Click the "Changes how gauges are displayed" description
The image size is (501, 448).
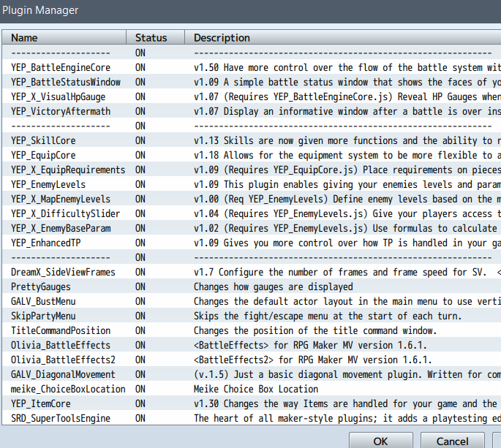[x=274, y=286]
